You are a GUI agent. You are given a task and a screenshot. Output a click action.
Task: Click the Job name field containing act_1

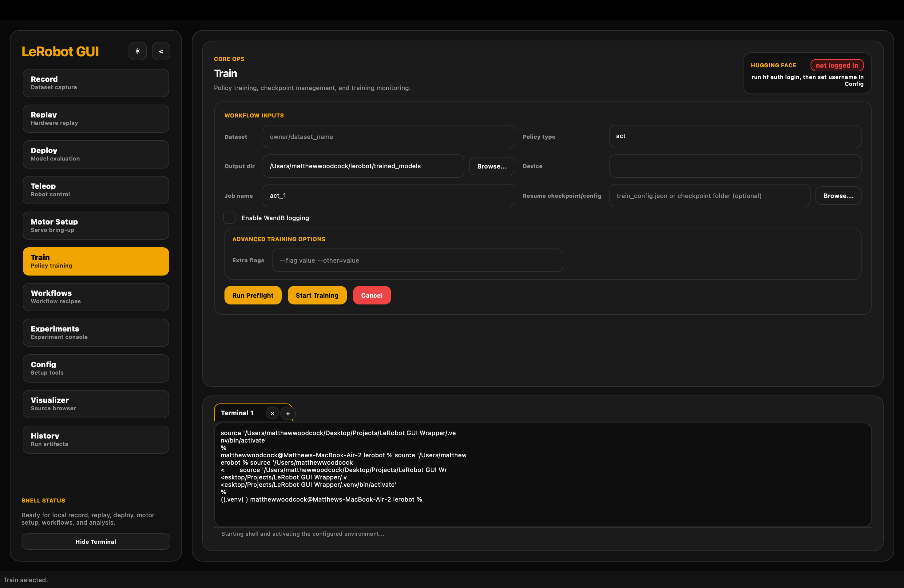pos(389,196)
